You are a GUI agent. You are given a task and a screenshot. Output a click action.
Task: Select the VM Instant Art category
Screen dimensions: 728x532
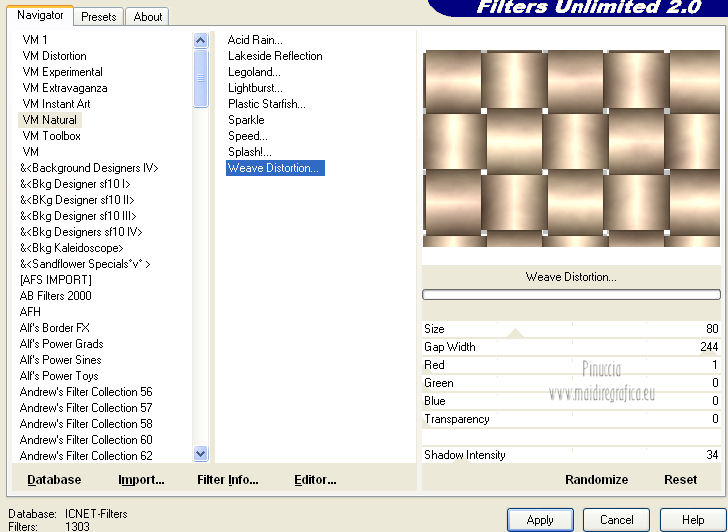[x=56, y=104]
